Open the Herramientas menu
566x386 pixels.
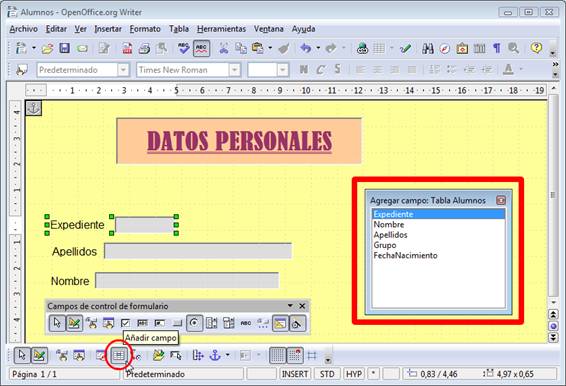pyautogui.click(x=221, y=29)
